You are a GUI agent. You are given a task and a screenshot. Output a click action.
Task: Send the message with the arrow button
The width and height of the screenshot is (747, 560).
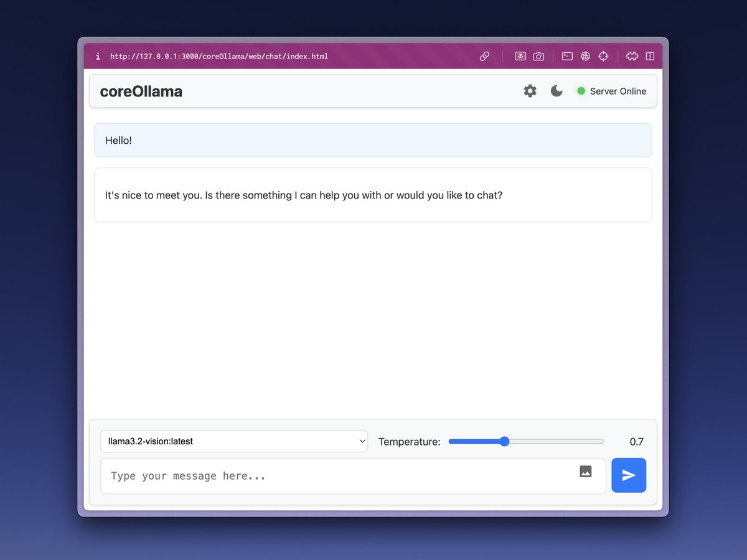pyautogui.click(x=629, y=475)
